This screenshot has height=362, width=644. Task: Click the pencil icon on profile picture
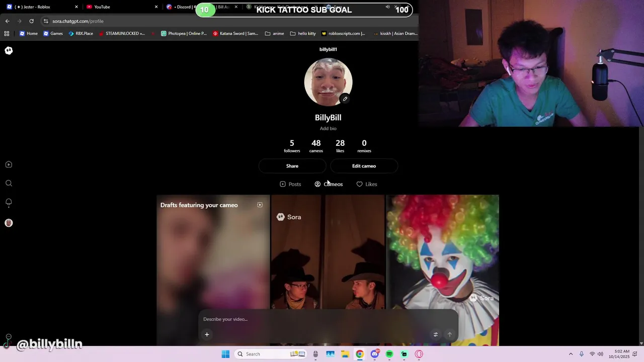point(345,99)
